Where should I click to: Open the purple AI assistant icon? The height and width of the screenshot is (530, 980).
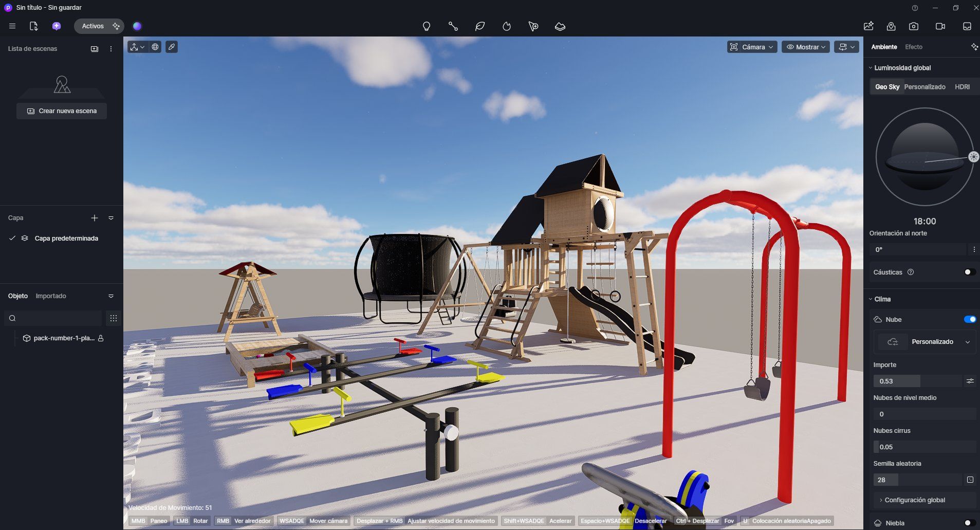tap(57, 26)
